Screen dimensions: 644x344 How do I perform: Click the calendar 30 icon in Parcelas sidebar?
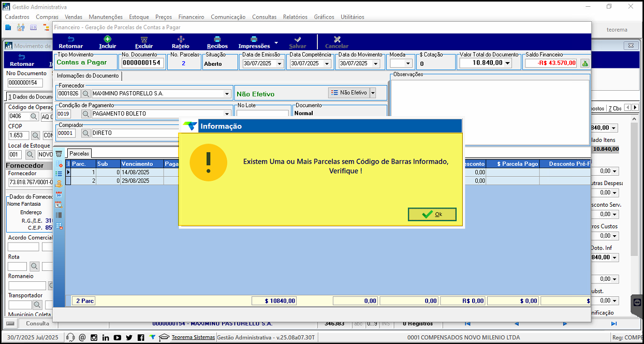point(58,194)
